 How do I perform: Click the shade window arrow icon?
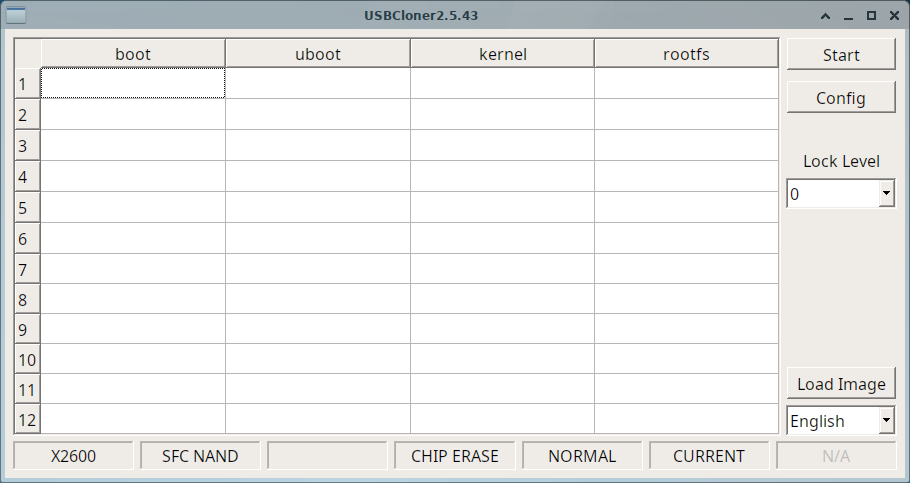click(x=825, y=16)
